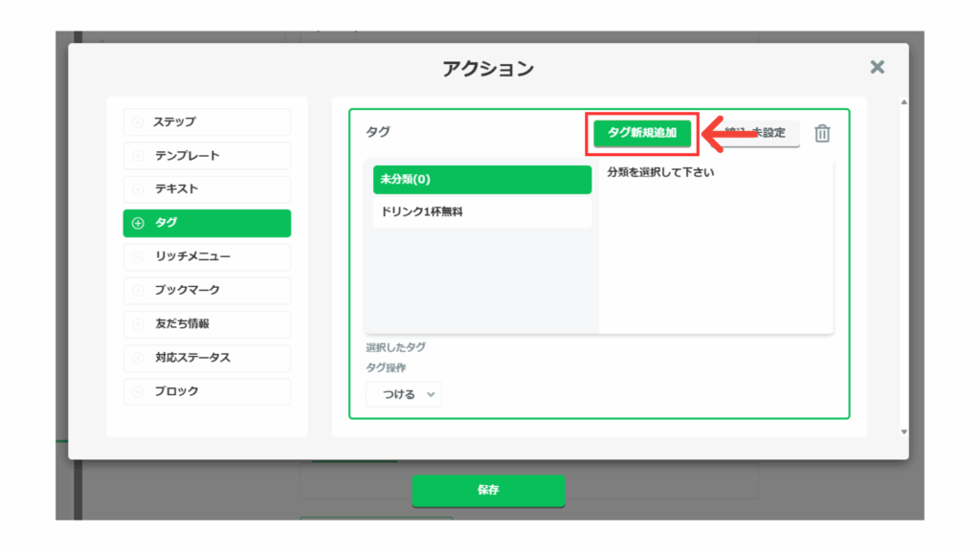Select the ドリンク1杯無料 tag category
The height and width of the screenshot is (551, 980).
(x=482, y=212)
